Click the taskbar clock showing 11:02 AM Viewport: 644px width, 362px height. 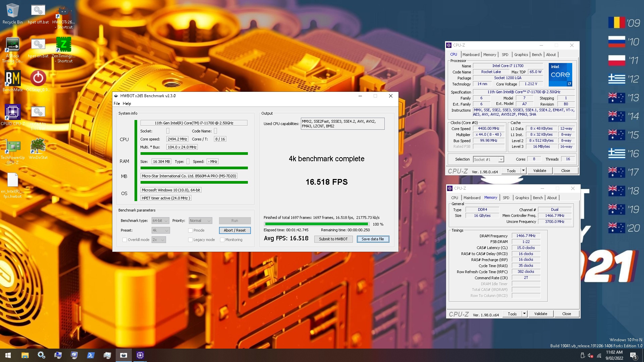pos(614,355)
